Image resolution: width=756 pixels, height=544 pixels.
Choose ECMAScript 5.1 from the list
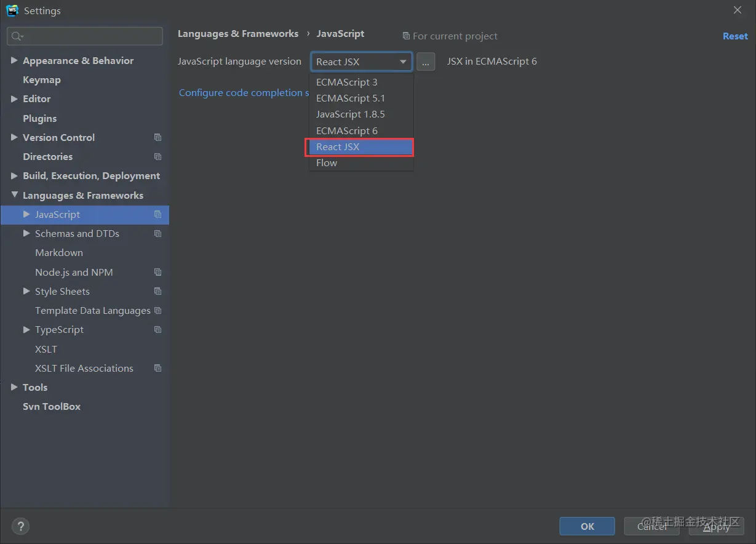tap(361, 98)
